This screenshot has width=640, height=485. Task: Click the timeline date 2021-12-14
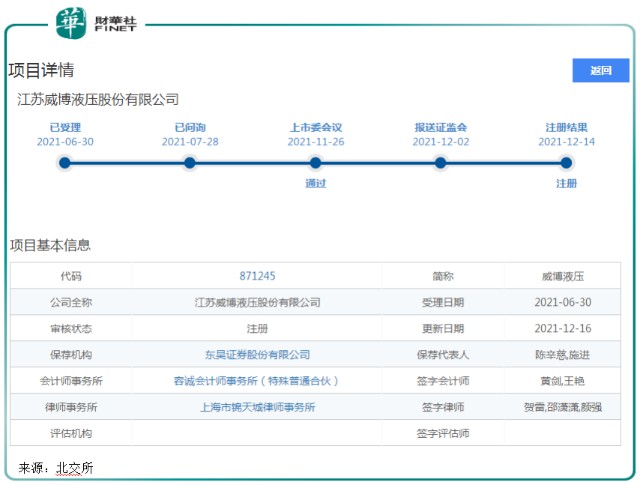coord(566,142)
